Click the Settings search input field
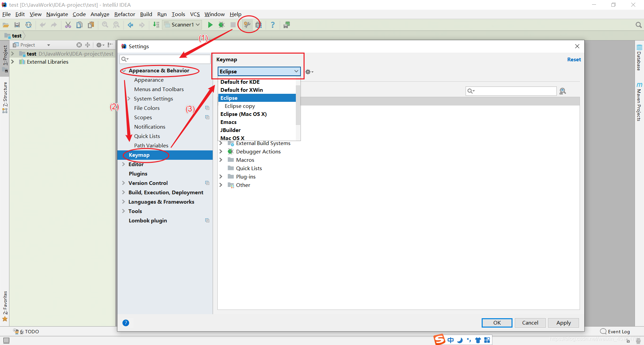Image resolution: width=644 pixels, height=345 pixels. [164, 59]
